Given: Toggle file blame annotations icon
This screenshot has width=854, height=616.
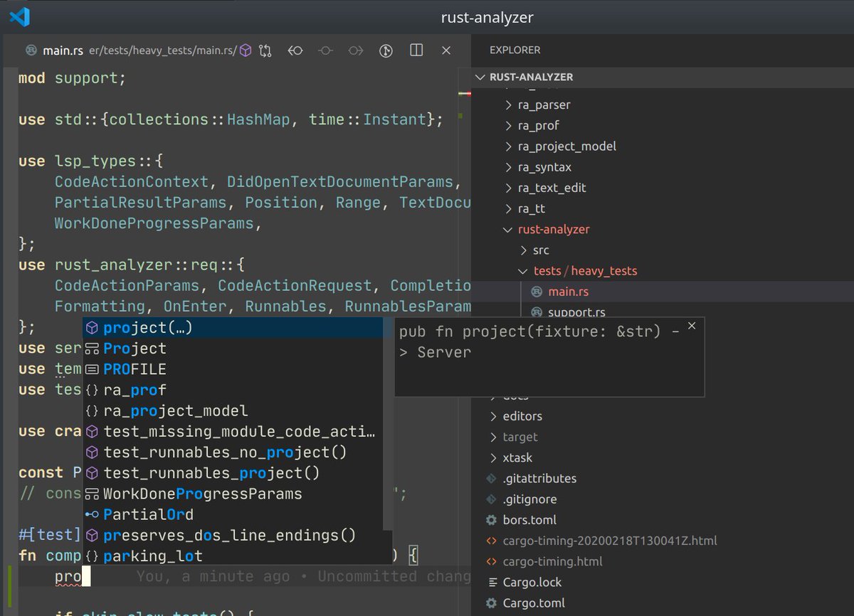Looking at the screenshot, I should click(x=386, y=51).
